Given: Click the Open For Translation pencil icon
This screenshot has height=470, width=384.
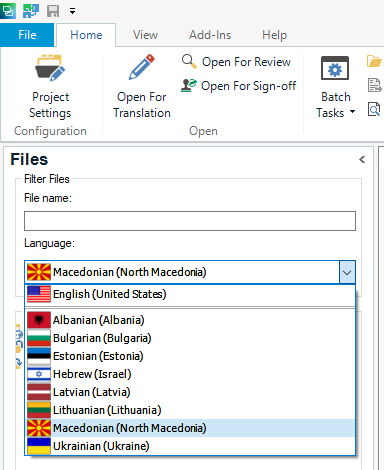Looking at the screenshot, I should point(142,67).
